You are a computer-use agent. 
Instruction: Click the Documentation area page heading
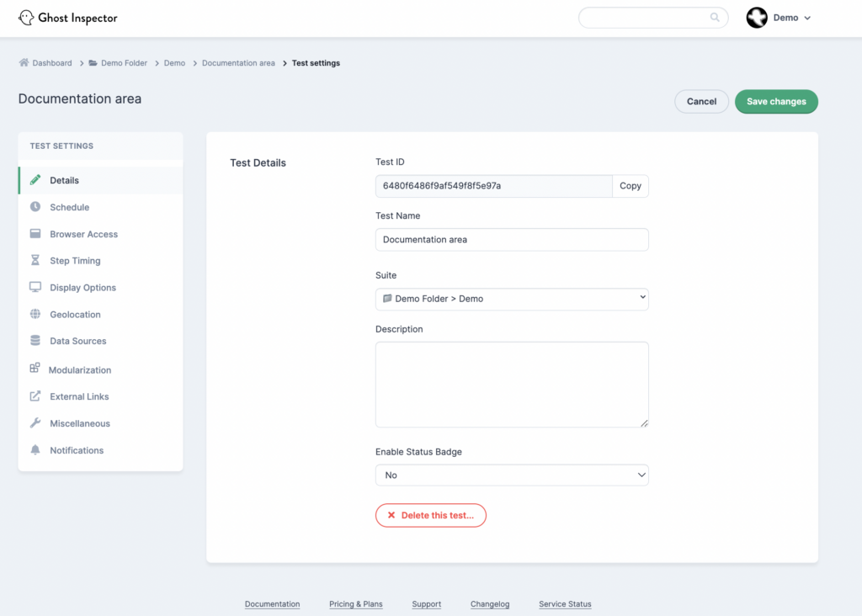(80, 99)
